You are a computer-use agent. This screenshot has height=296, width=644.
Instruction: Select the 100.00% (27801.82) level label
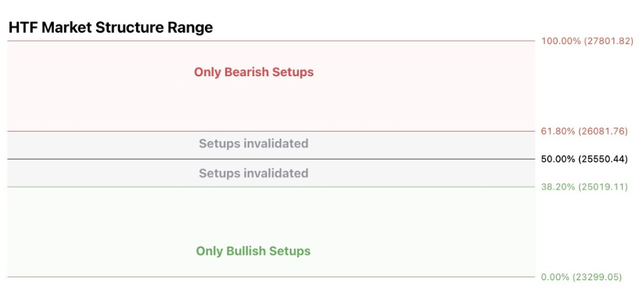(x=587, y=41)
